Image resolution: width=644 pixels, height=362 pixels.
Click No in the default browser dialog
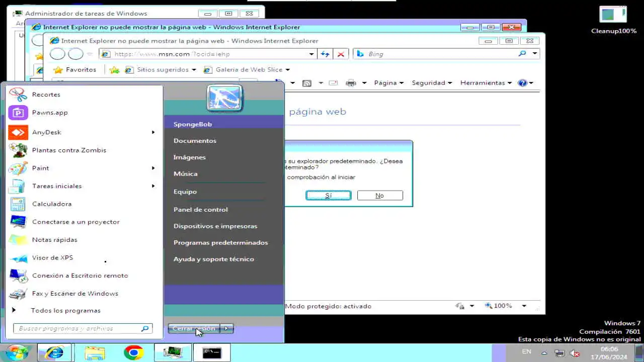[x=380, y=196]
